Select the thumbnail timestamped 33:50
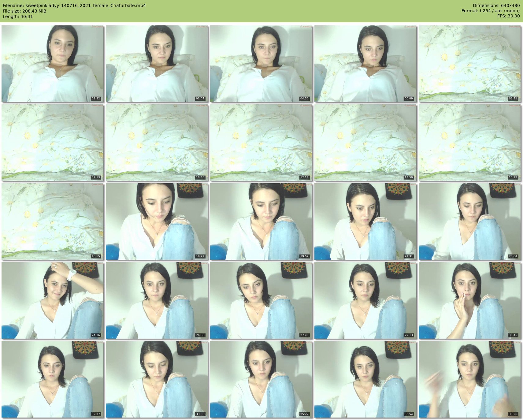523x420 pixels. [157, 379]
